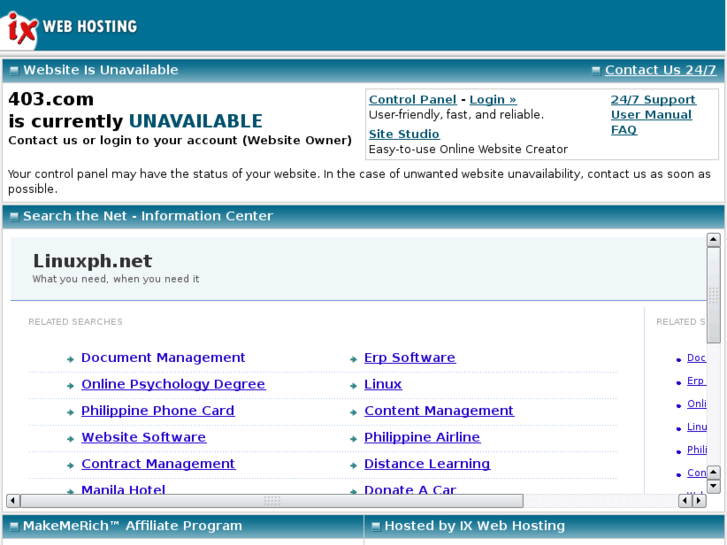Open the Website Software link
The width and height of the screenshot is (727, 545).
click(x=143, y=437)
